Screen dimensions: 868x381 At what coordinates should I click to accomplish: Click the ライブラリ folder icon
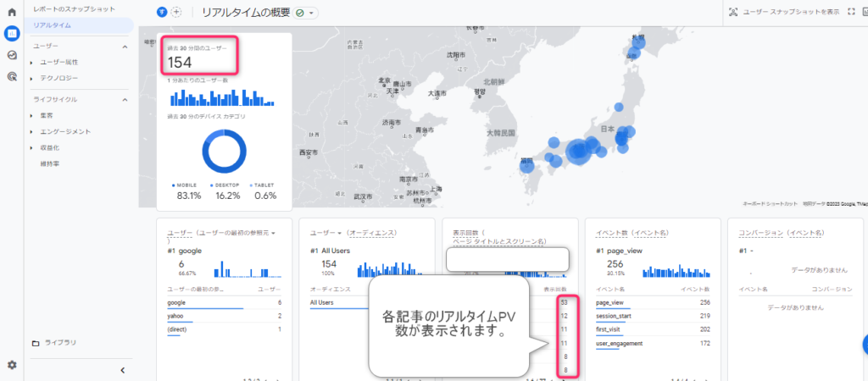35,343
